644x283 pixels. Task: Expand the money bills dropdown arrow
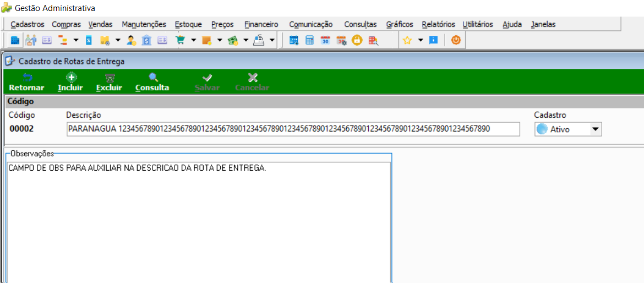pos(246,40)
